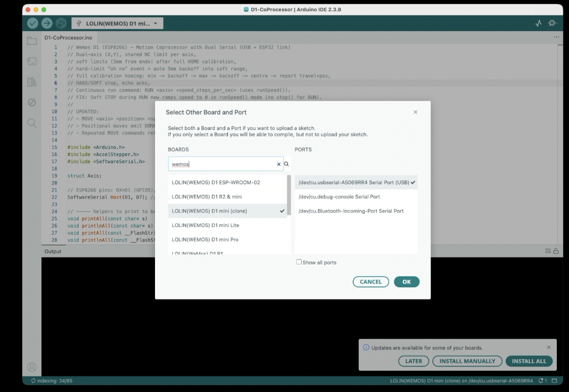569x392 pixels.
Task: Select LOLIN(WEMOS) D1 mini Lite board
Action: (227, 225)
